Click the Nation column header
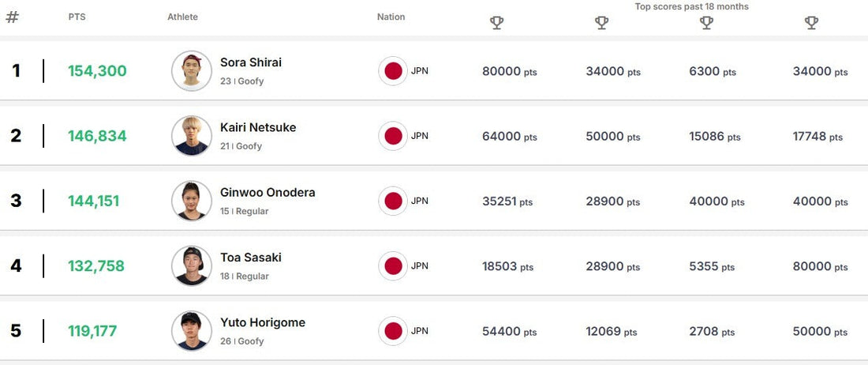 pos(391,17)
